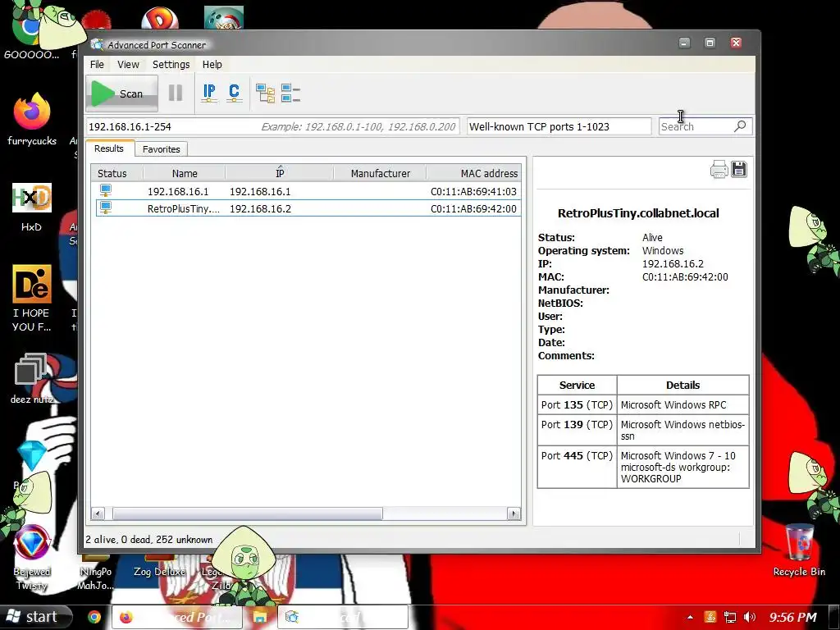Open the View menu

pos(128,64)
